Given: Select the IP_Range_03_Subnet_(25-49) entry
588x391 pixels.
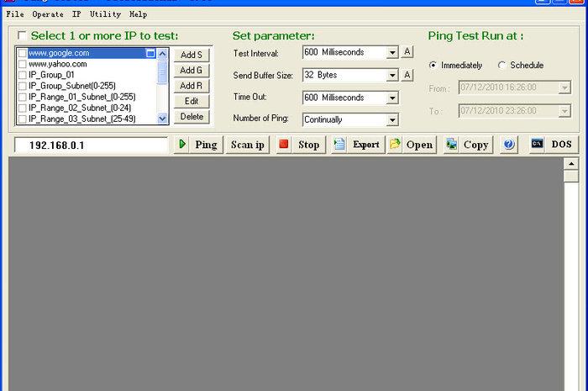Looking at the screenshot, I should (x=82, y=119).
